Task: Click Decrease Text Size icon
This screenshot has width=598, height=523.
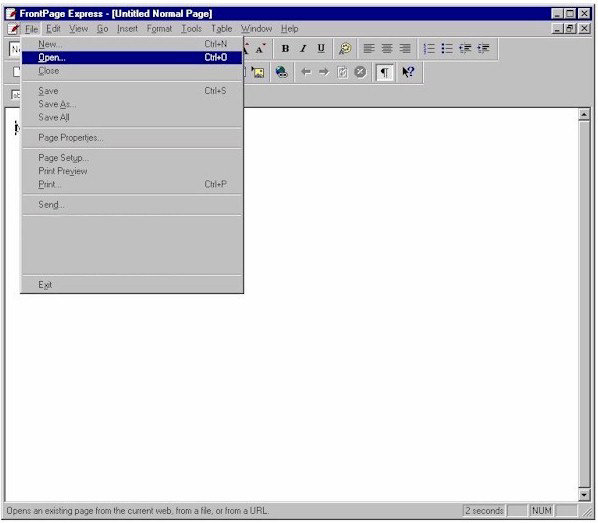Action: [x=260, y=49]
